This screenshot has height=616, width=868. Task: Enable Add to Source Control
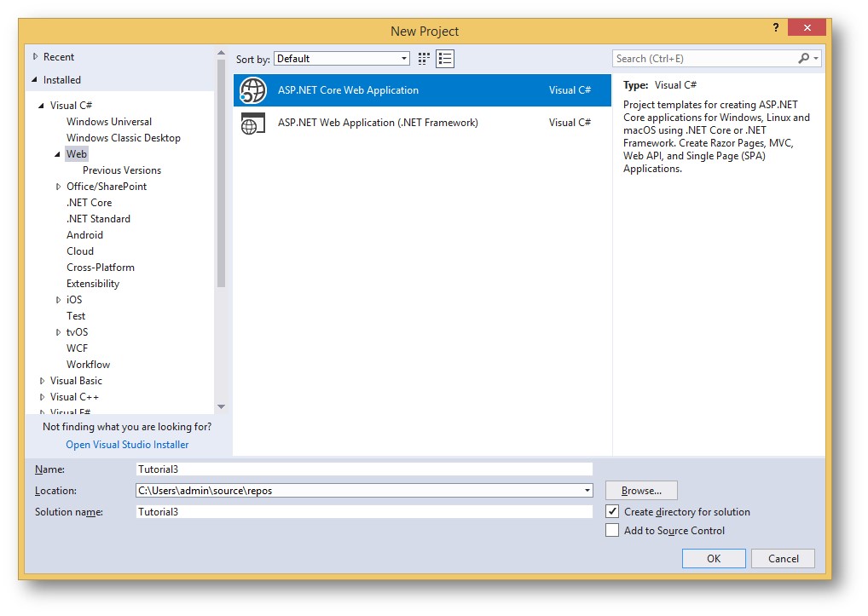point(612,530)
